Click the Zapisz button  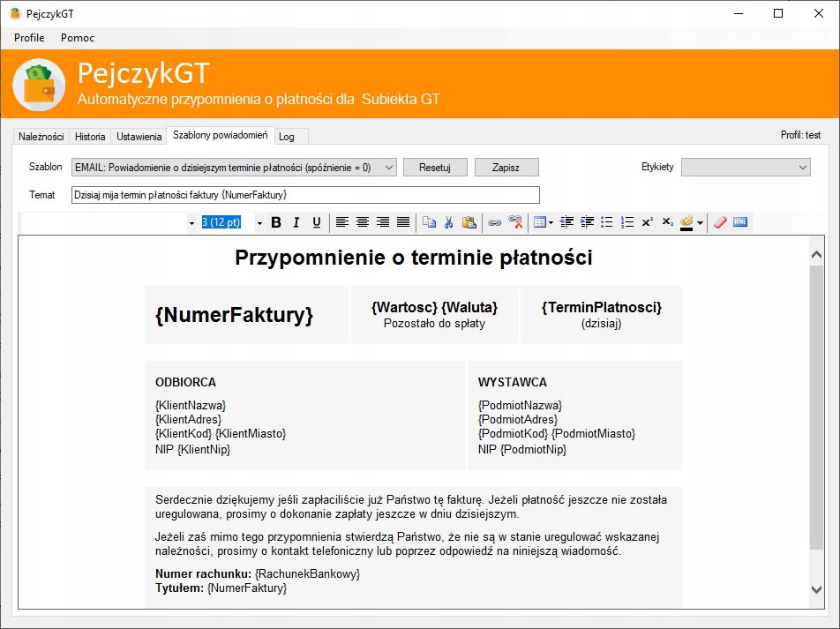pos(506,167)
